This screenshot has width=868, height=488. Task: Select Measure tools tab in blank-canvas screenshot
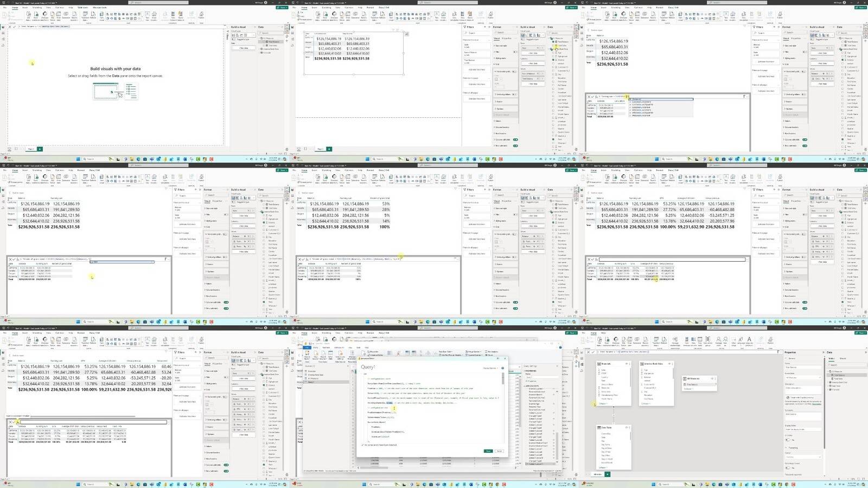click(x=100, y=8)
